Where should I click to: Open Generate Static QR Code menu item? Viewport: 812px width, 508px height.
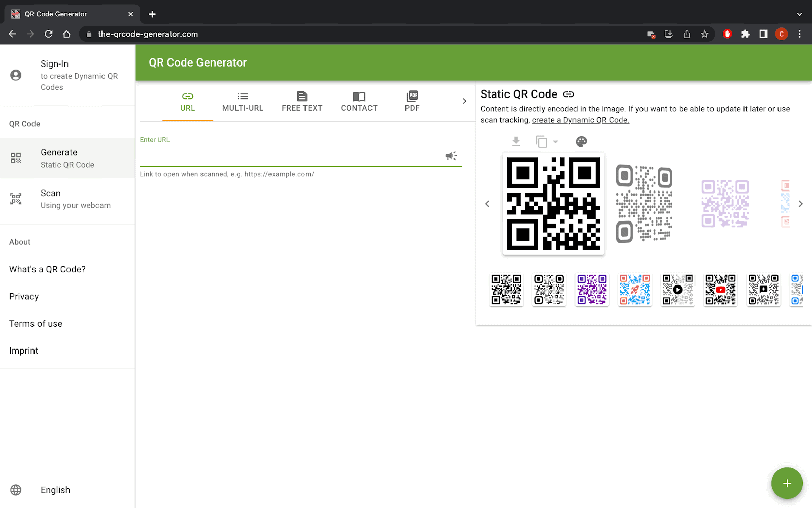click(x=67, y=158)
